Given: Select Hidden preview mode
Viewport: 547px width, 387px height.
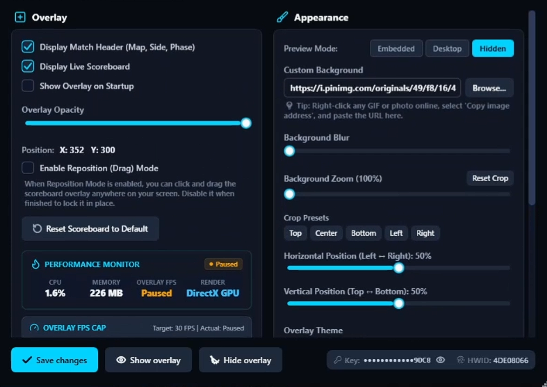Looking at the screenshot, I should point(493,49).
